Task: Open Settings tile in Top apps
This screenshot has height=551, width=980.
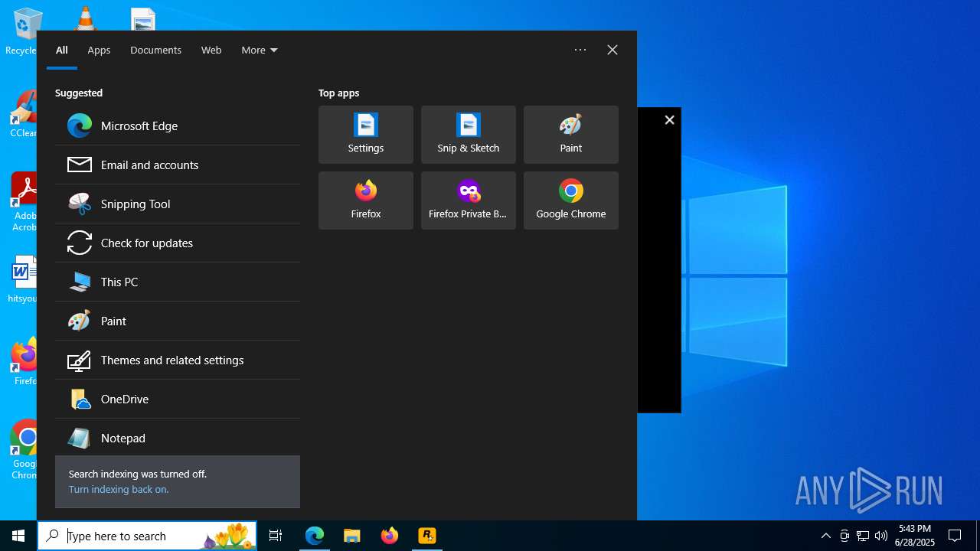Action: tap(366, 135)
